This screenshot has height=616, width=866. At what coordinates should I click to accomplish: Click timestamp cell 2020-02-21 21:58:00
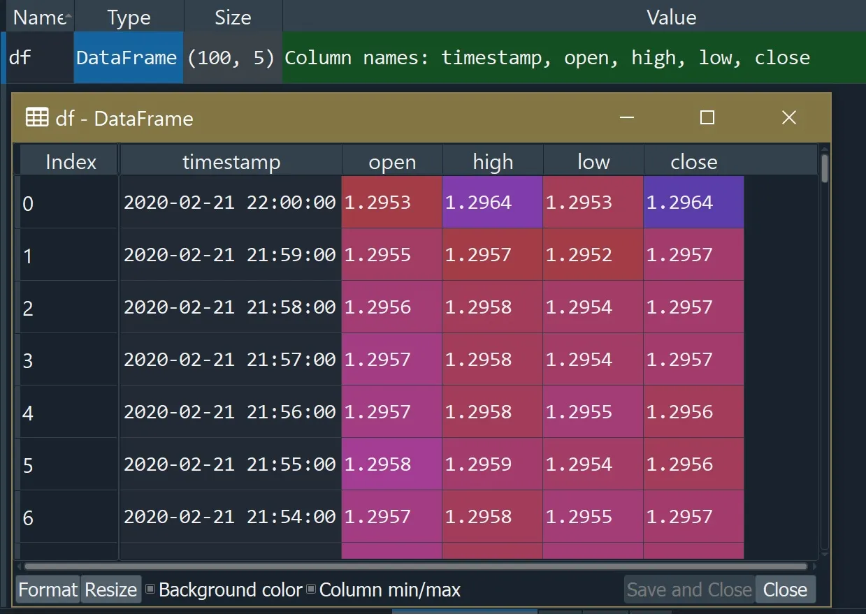(231, 307)
